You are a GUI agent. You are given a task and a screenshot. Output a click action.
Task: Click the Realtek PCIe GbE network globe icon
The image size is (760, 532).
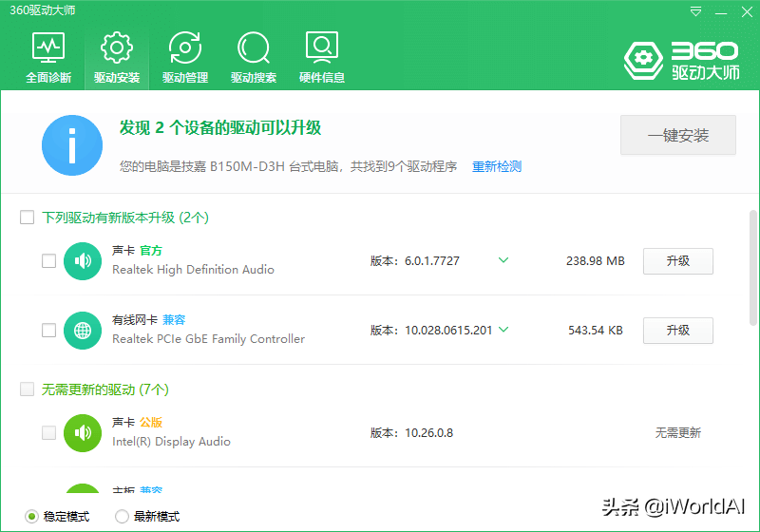(83, 331)
